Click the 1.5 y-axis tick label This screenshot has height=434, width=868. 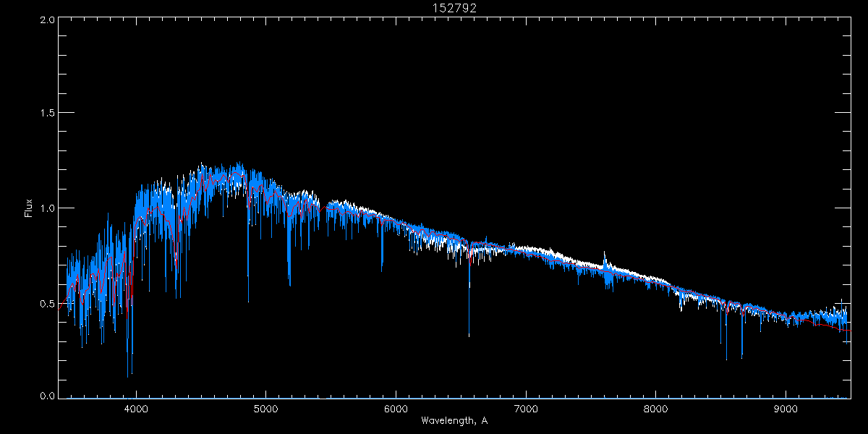pos(48,114)
